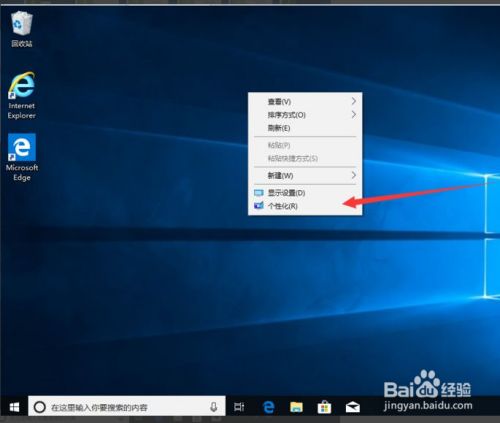
Task: Click the taskbar search input field
Action: (x=127, y=407)
